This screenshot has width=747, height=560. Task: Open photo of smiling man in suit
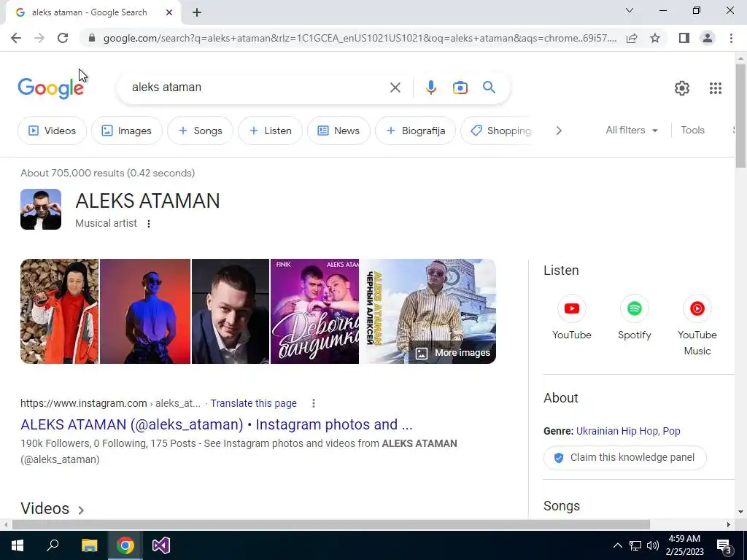pos(230,311)
